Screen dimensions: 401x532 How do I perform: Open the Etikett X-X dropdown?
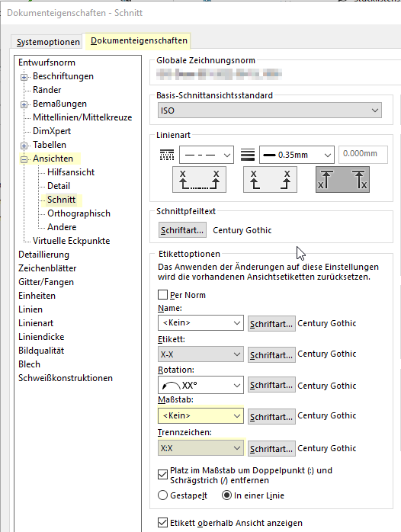(x=200, y=354)
